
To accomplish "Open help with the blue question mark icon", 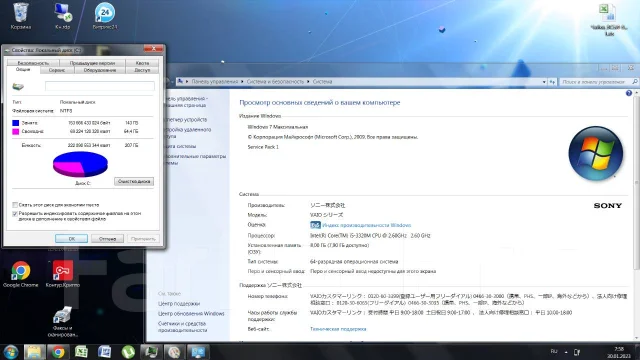I will (x=629, y=93).
